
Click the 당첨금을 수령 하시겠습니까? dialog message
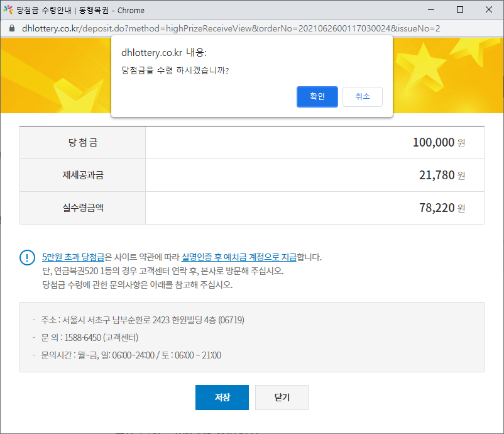tap(175, 70)
